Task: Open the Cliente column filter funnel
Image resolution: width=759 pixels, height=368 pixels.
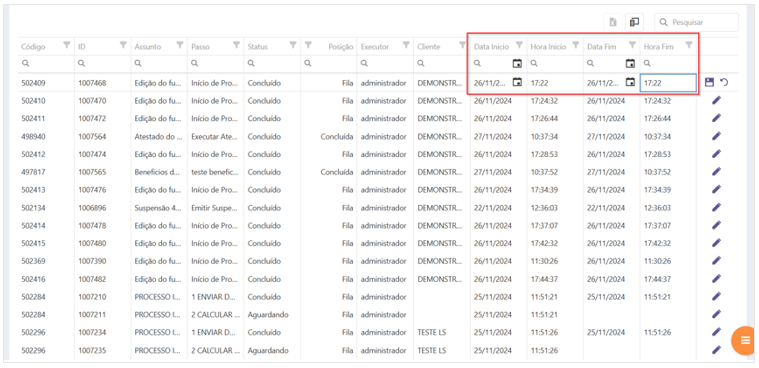Action: (462, 45)
